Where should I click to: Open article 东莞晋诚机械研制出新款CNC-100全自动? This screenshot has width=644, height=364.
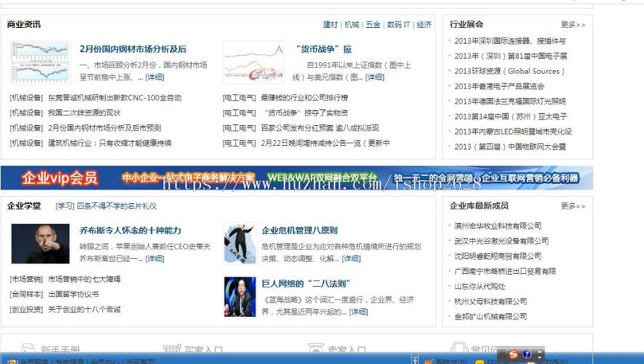(x=114, y=98)
